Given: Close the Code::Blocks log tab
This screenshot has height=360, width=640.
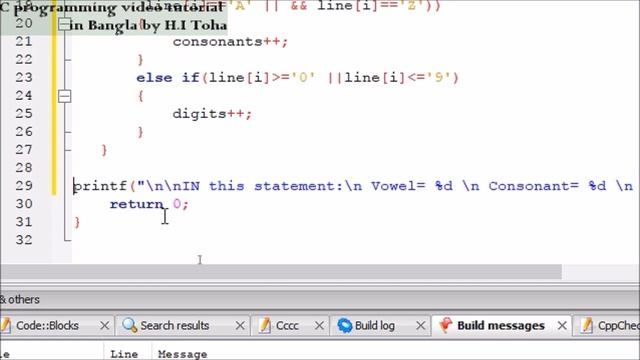Looking at the screenshot, I should [104, 326].
